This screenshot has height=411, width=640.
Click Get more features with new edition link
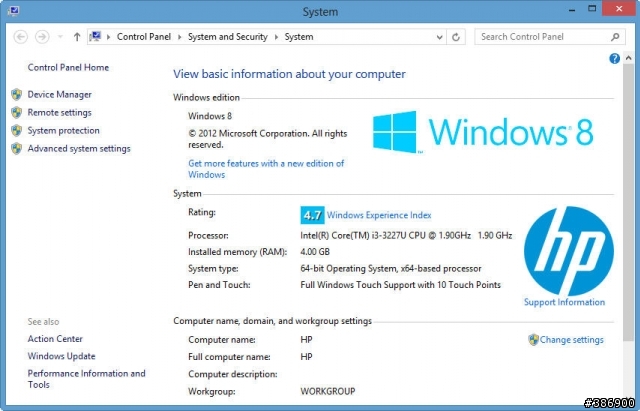tap(266, 169)
